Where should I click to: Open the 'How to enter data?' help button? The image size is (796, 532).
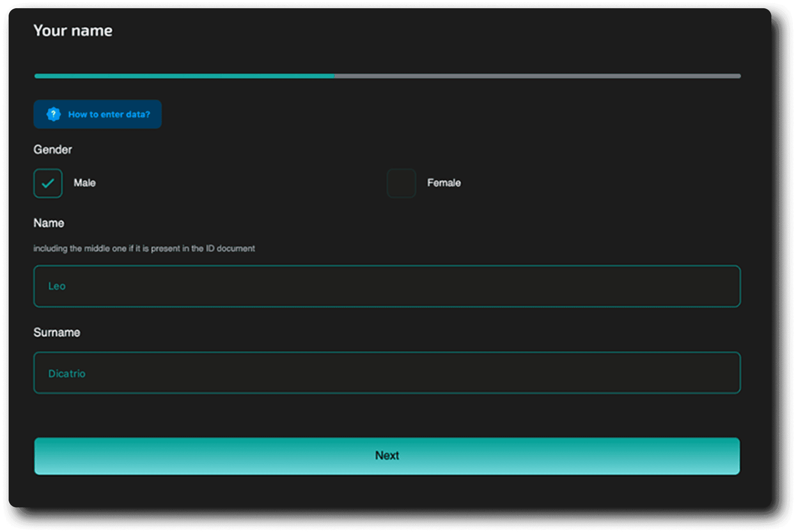(x=98, y=114)
